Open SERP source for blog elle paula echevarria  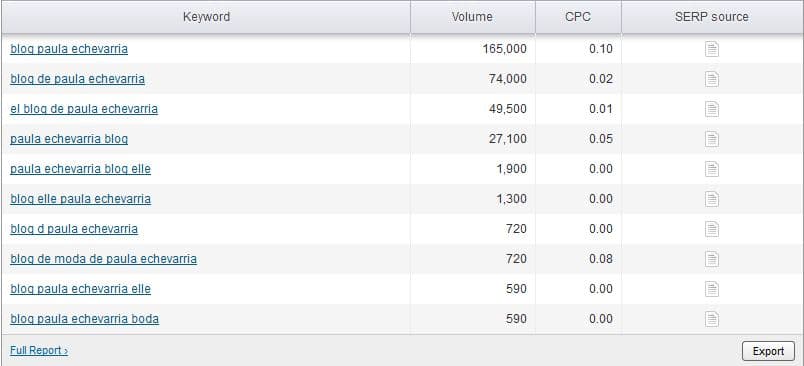tap(712, 199)
